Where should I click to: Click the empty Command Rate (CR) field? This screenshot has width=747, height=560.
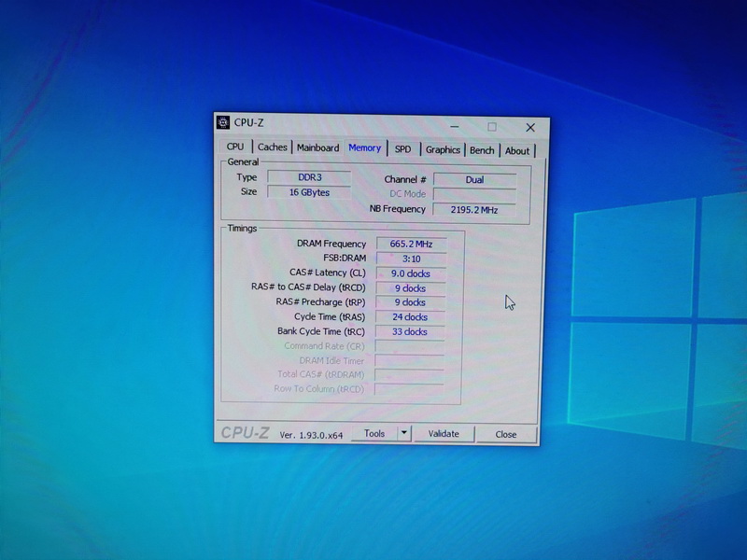coord(410,346)
